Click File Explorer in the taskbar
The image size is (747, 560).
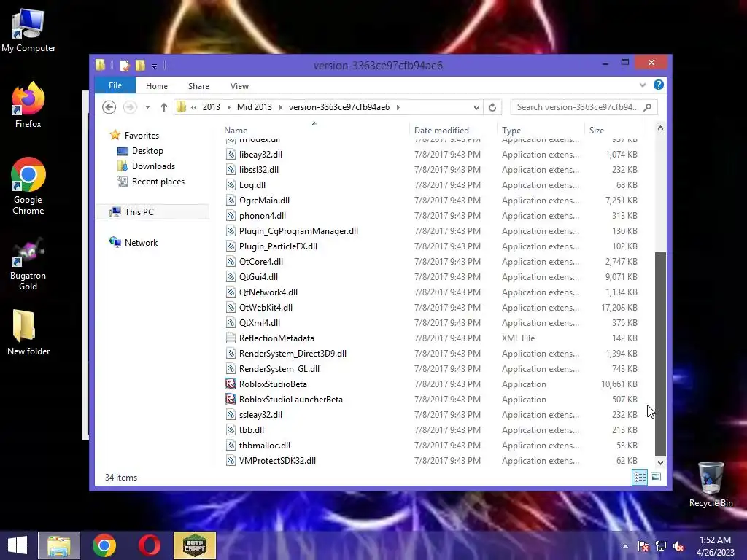[59, 545]
